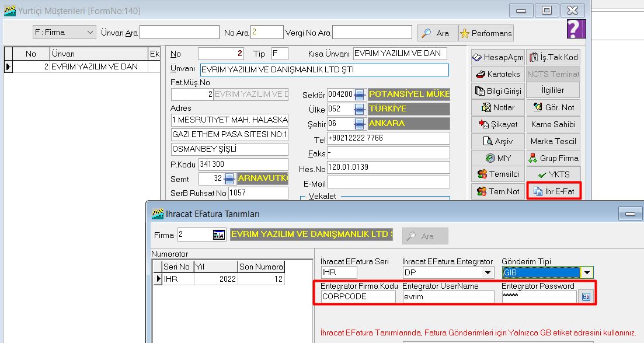Click the Kısa Ünvanı field
Image resolution: width=644 pixels, height=343 pixels.
(400, 54)
